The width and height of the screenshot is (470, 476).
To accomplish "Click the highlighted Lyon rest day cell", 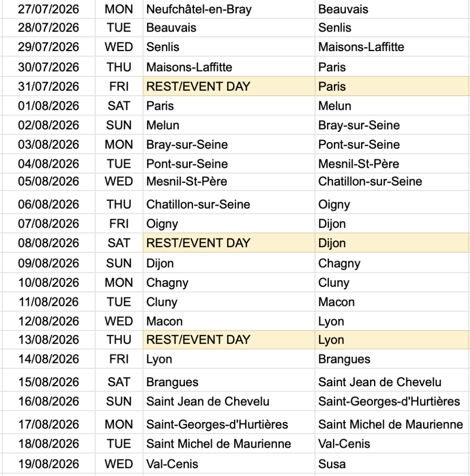I will pyautogui.click(x=392, y=340).
